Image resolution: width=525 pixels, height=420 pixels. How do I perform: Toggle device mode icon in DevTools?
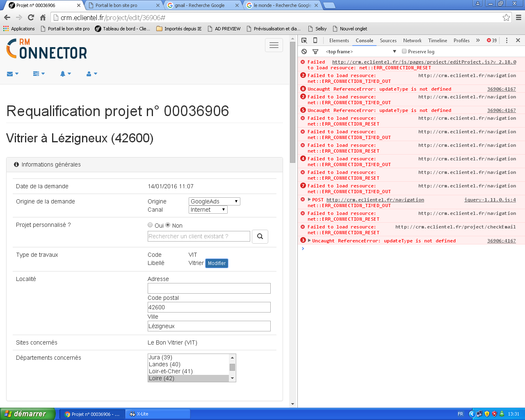point(315,40)
